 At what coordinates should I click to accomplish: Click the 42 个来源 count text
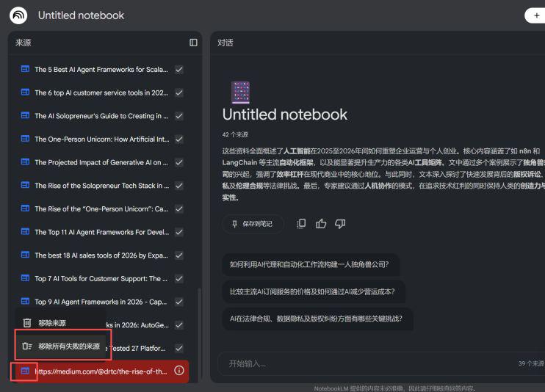235,134
